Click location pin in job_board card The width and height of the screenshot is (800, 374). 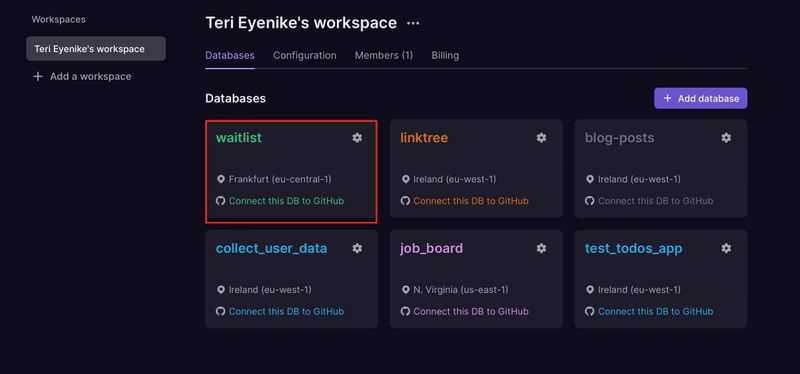(405, 290)
